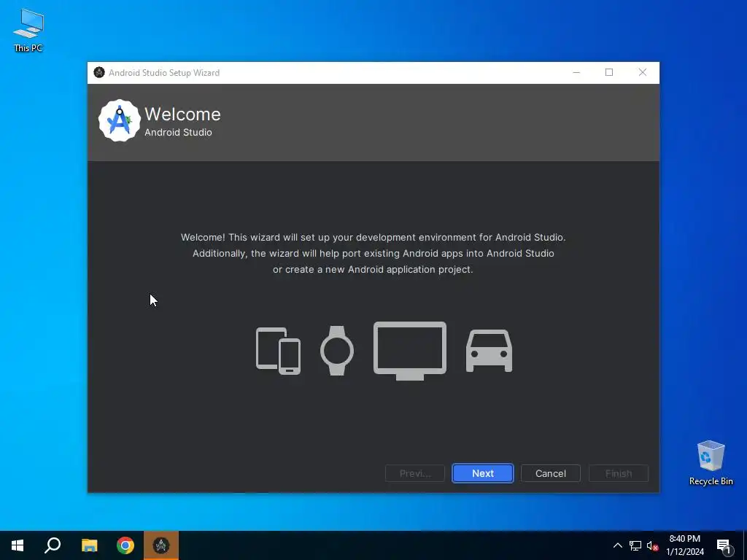Viewport: 747px width, 560px height.
Task: Click the car automotive icon
Action: [489, 351]
